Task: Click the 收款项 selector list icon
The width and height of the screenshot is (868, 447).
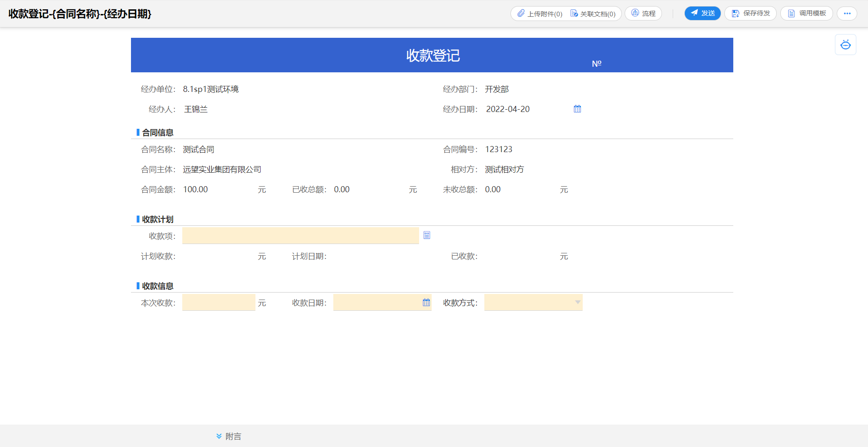Action: 427,235
